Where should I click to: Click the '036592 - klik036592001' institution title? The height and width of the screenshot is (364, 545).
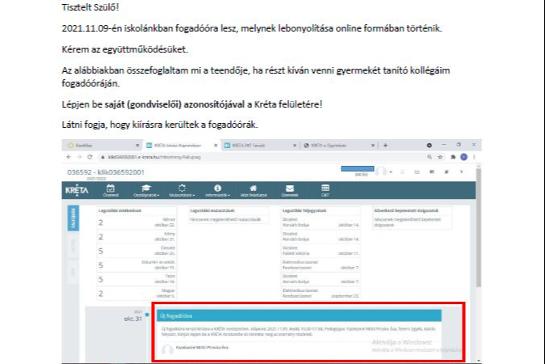coord(106,172)
